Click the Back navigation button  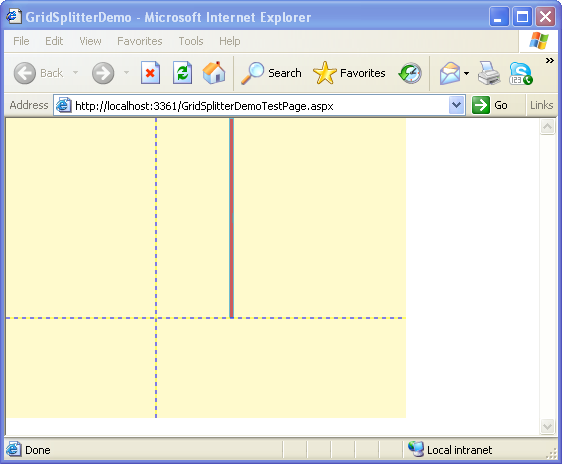pos(38,73)
